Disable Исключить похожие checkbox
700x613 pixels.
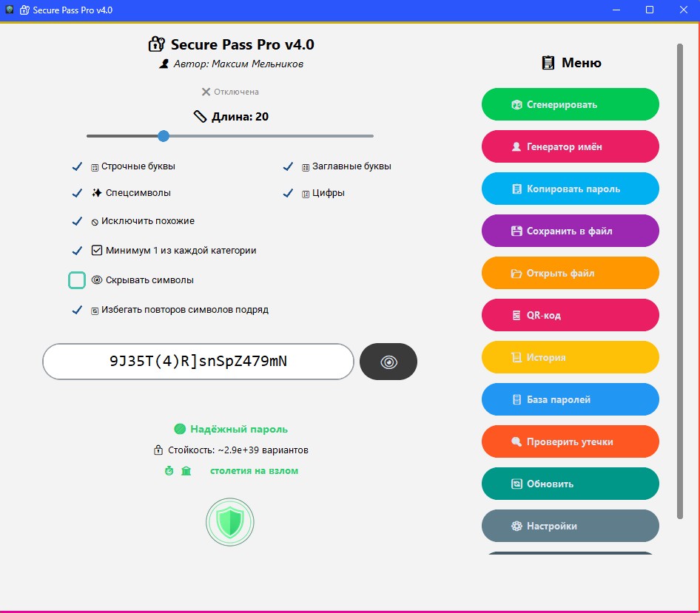[77, 221]
